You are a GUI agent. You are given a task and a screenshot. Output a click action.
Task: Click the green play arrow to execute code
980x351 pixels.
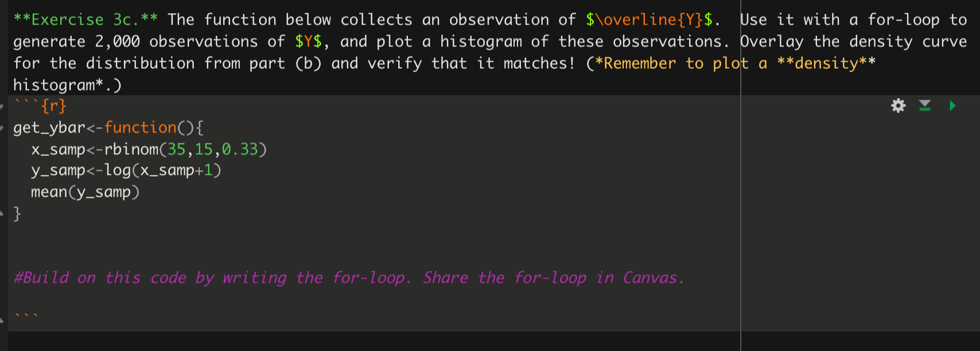tap(951, 106)
